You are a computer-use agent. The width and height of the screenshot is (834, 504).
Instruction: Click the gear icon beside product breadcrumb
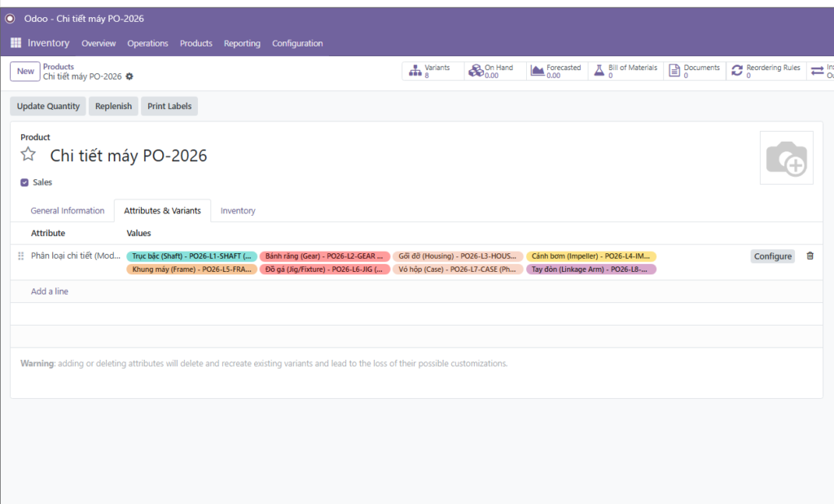[x=129, y=77]
